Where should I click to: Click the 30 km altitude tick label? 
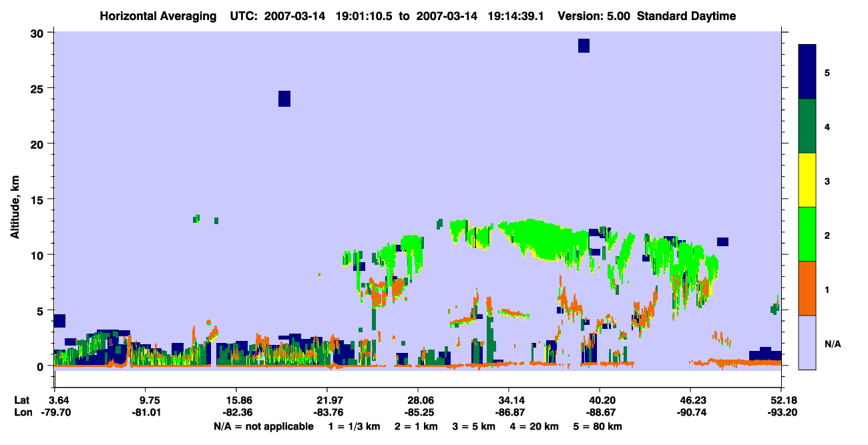(39, 33)
